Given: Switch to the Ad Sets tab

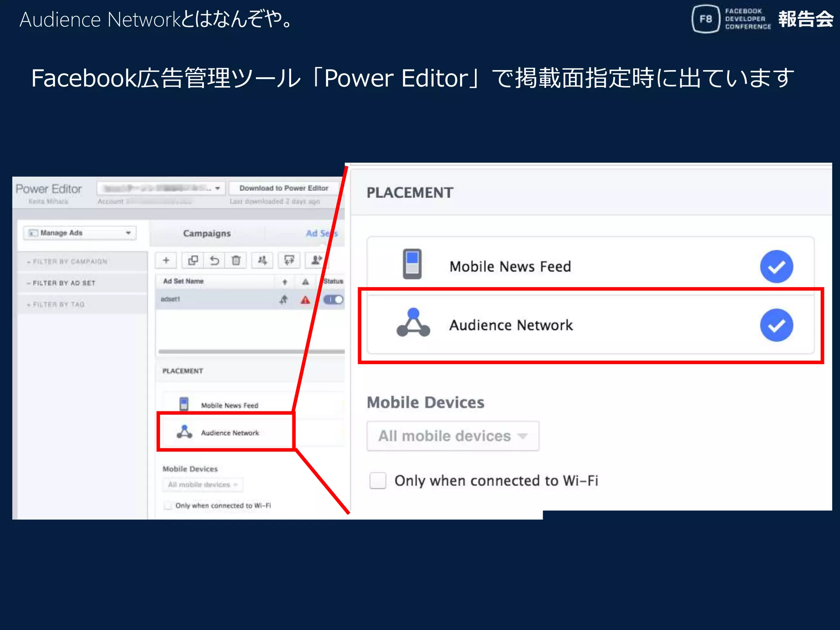Looking at the screenshot, I should 322,233.
